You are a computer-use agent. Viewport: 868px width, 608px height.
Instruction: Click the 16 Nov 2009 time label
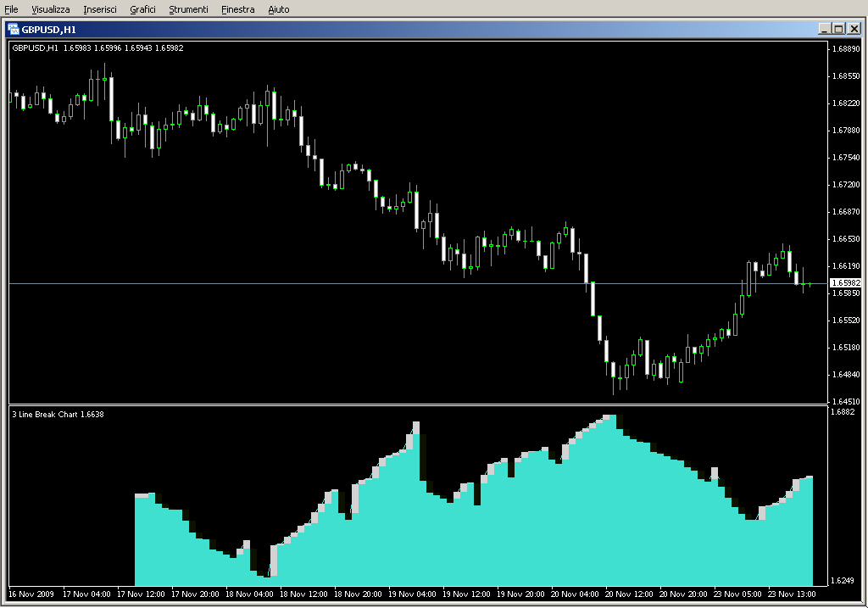[x=31, y=594]
